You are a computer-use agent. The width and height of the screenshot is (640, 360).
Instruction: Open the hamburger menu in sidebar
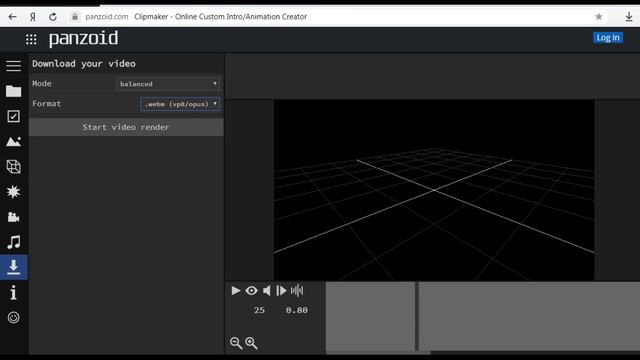13,65
